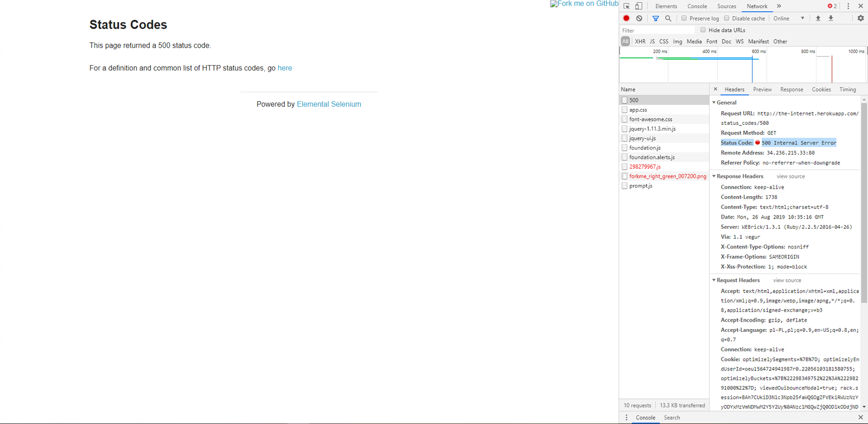868x424 pixels.
Task: Tick the Hide data URLs checkbox
Action: [x=703, y=30]
